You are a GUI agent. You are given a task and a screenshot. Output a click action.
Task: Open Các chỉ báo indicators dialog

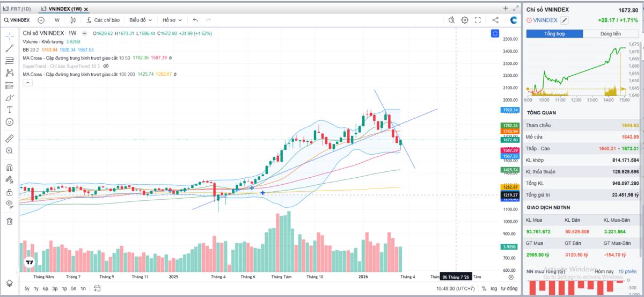tap(103, 20)
